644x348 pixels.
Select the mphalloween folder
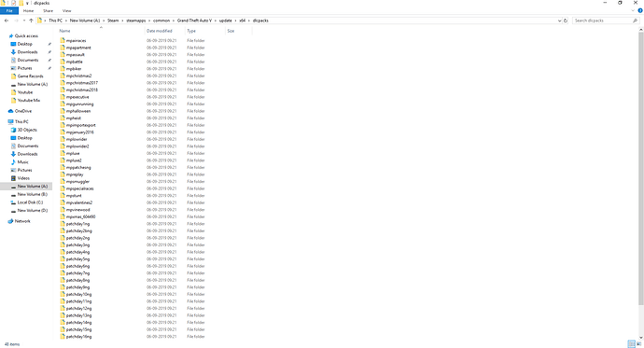tap(78, 111)
